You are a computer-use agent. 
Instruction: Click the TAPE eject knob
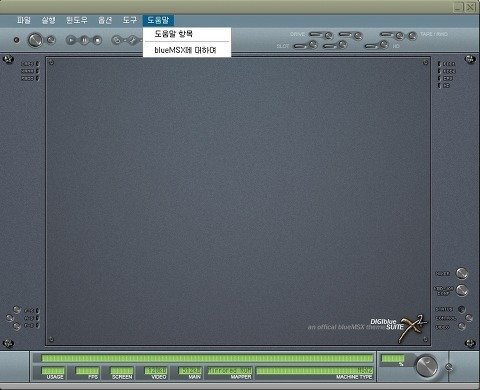coord(400,35)
